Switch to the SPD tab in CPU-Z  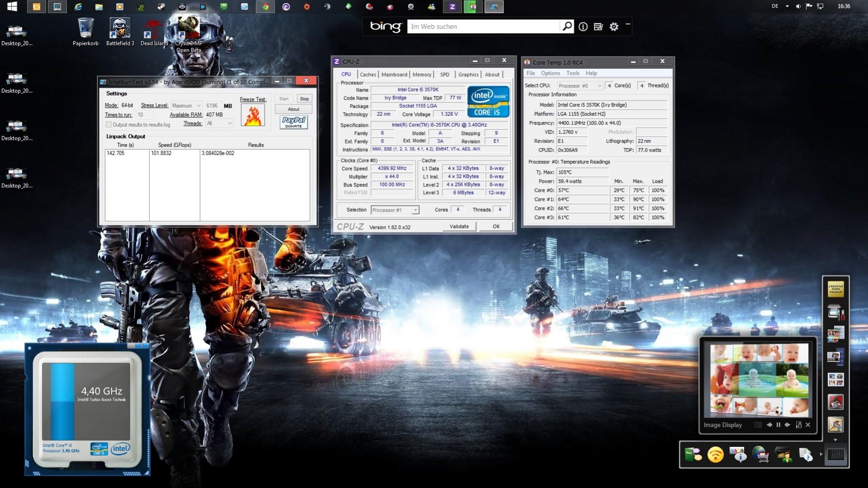point(445,75)
